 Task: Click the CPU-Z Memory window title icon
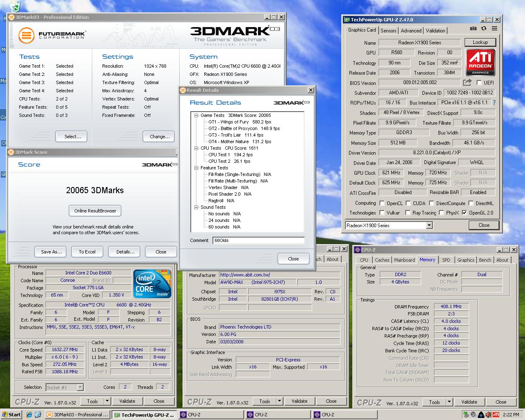[358, 250]
